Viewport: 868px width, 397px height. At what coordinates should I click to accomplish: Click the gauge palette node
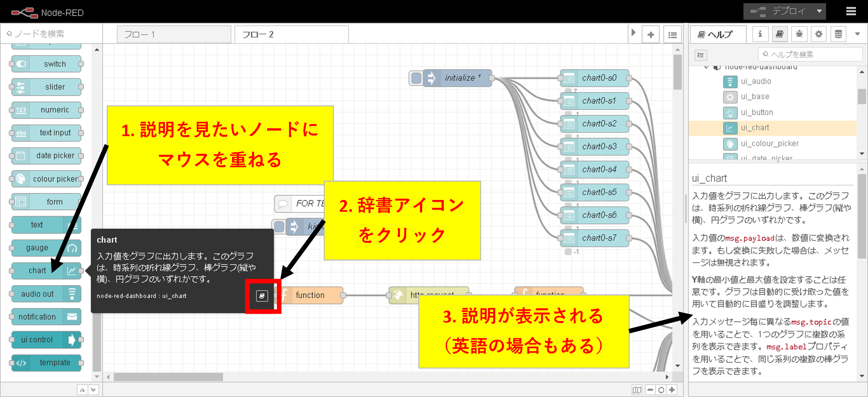[46, 248]
